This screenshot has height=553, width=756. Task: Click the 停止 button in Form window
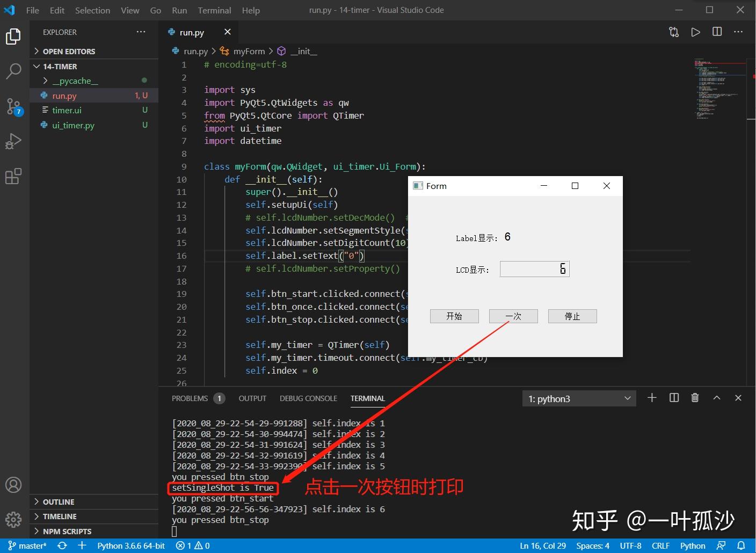point(572,316)
